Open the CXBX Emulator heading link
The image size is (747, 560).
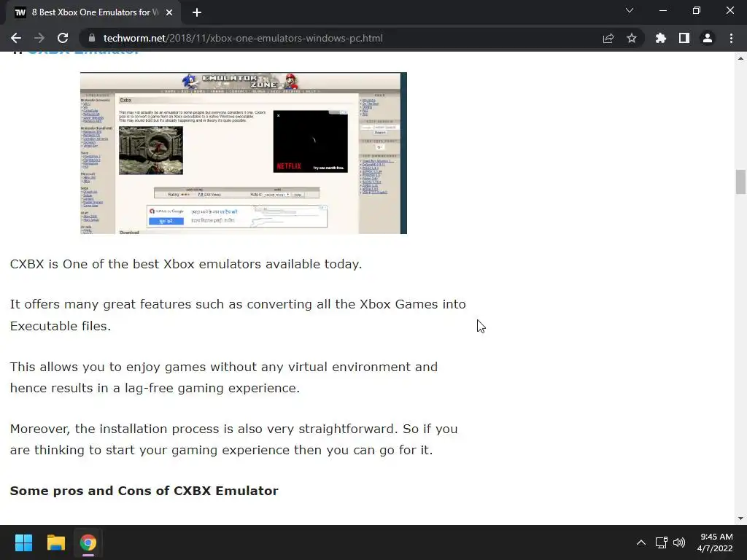83,52
